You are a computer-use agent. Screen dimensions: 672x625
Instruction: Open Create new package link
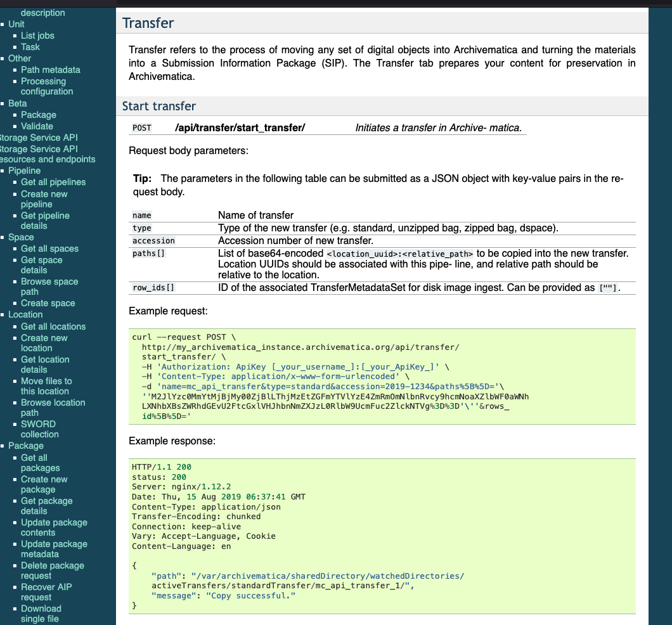click(44, 484)
